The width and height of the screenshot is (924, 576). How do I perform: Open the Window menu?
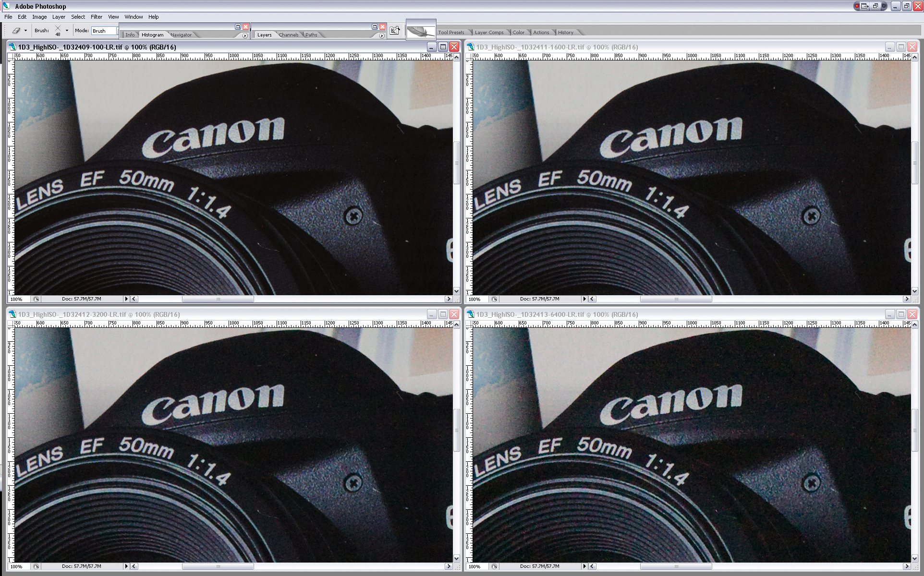pyautogui.click(x=134, y=17)
